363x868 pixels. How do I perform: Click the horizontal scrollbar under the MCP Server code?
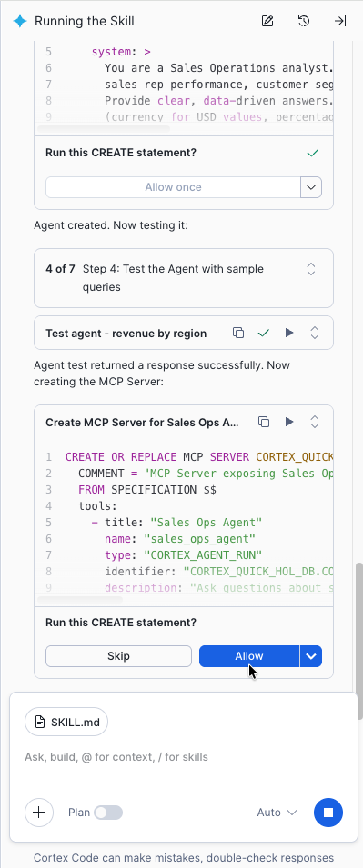pyautogui.click(x=80, y=600)
